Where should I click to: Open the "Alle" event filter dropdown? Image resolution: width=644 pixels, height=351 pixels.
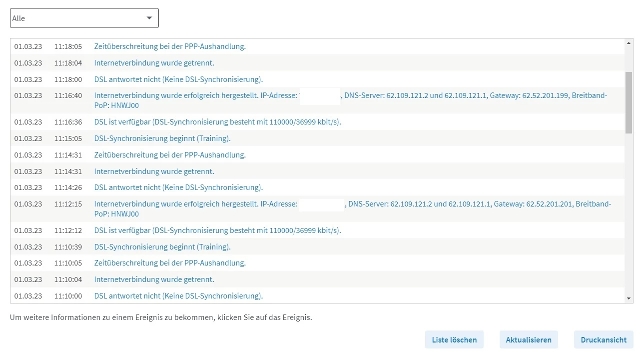pos(84,18)
